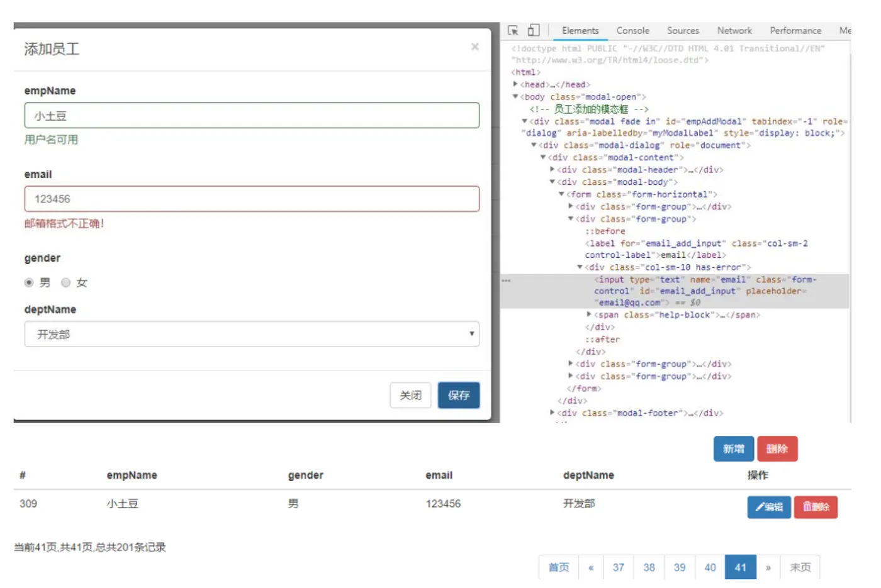
Task: Collapse the empAddModal div node
Action: click(524, 121)
